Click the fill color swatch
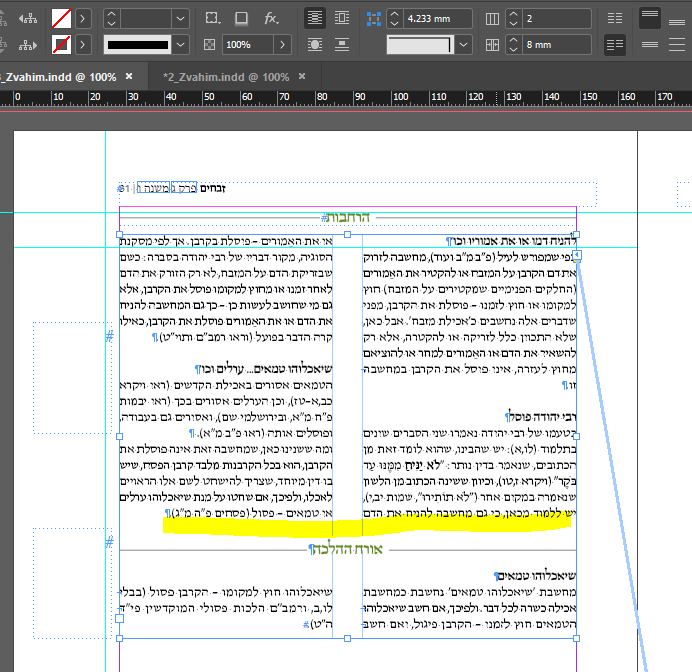 click(62, 18)
